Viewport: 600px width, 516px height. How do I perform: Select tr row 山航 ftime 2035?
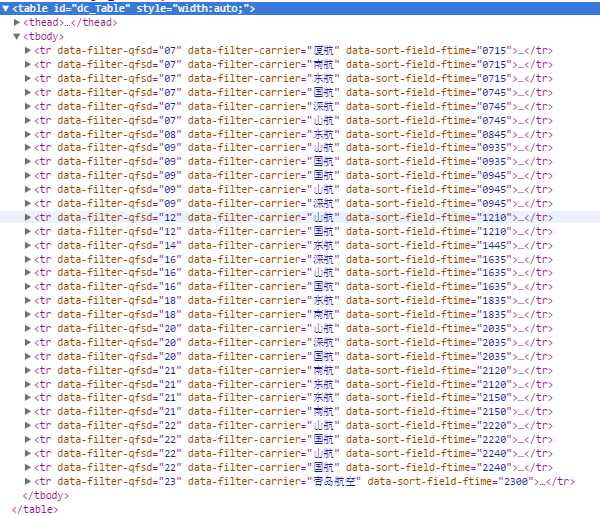pos(293,328)
